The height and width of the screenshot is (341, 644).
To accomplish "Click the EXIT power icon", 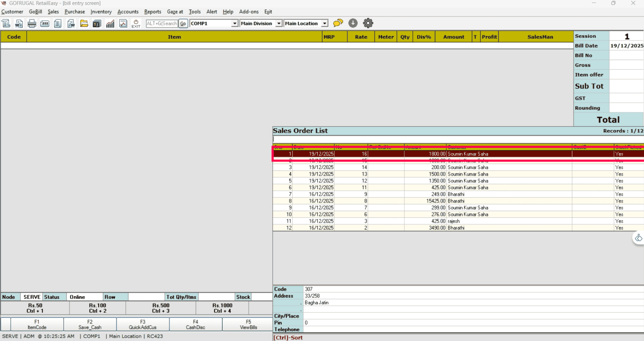I will 136,23.
